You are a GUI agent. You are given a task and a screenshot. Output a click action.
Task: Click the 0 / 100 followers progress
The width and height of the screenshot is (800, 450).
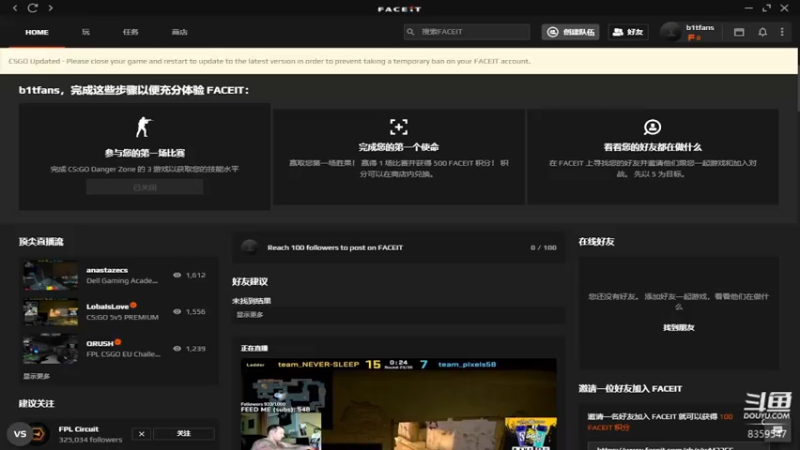coord(543,247)
